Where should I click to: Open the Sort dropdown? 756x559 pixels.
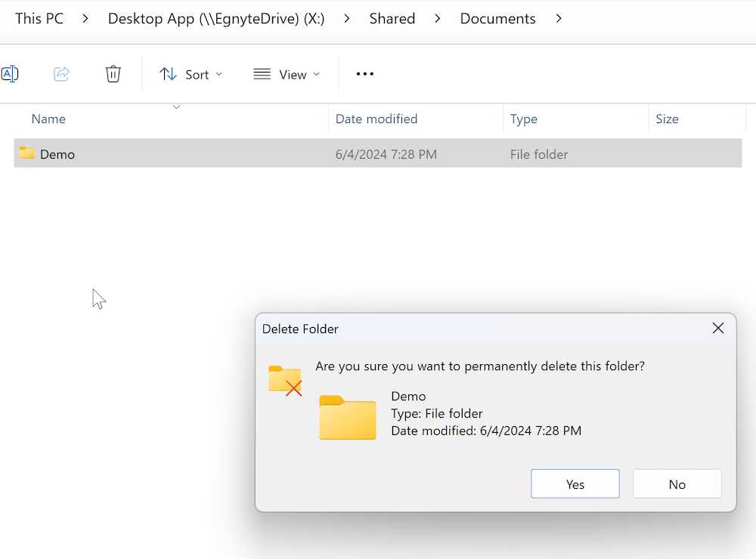[x=191, y=74]
